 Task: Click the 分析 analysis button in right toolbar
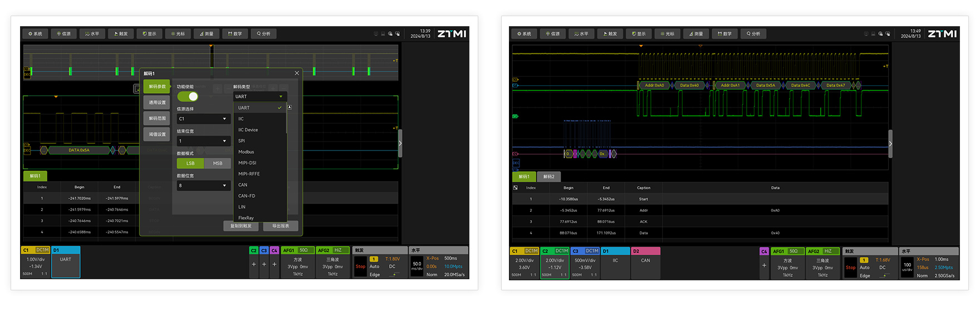coord(753,34)
